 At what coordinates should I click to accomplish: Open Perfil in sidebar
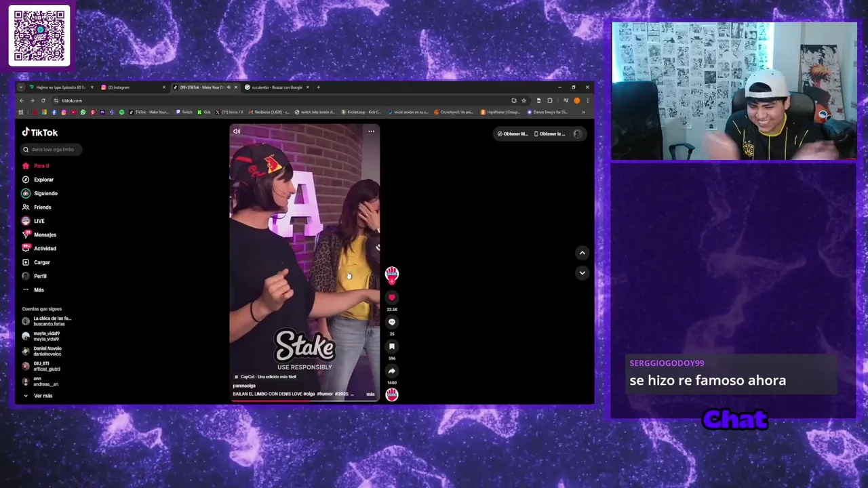pos(35,276)
